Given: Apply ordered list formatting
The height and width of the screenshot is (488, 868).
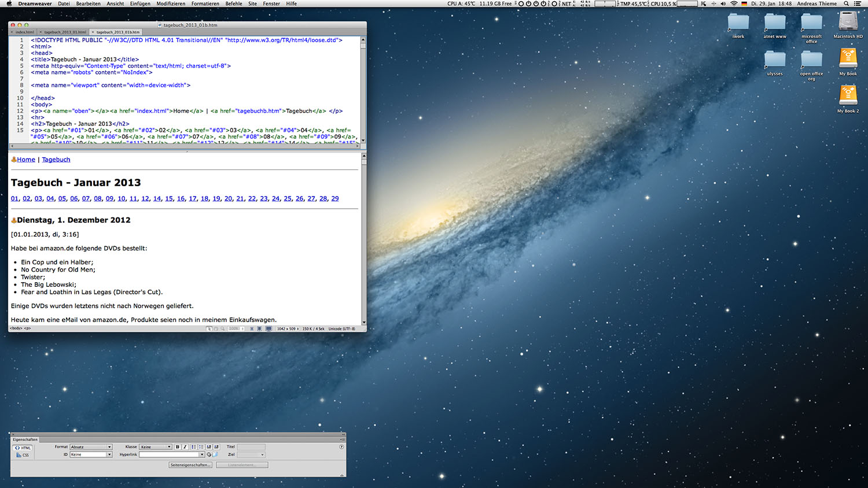Looking at the screenshot, I should pos(201,447).
